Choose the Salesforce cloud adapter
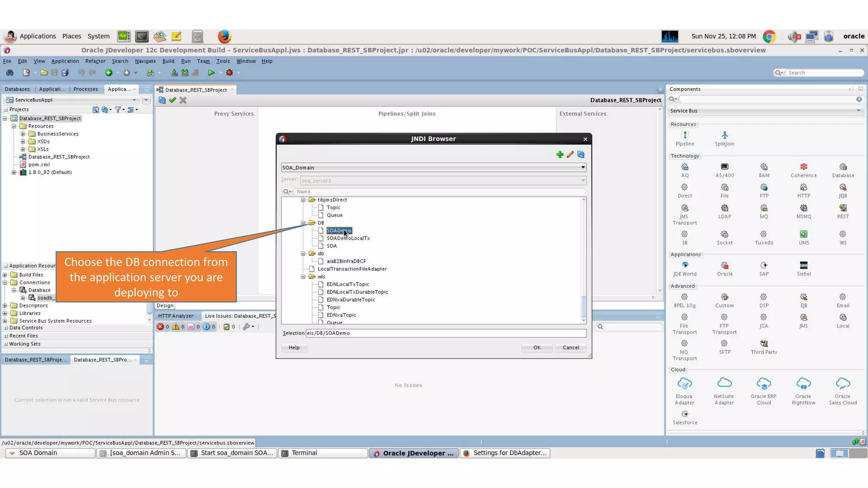Screen dimensions: 868x488 click(x=684, y=417)
